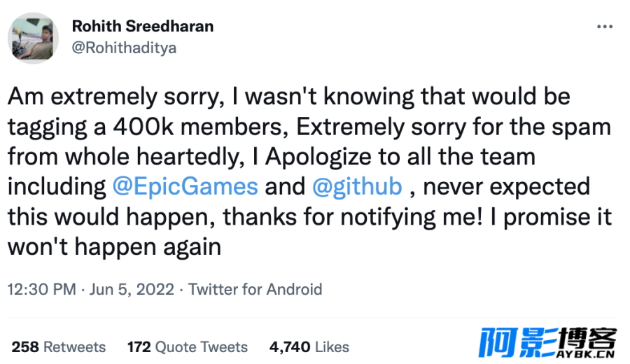The height and width of the screenshot is (364, 630).
Task: Select the Jun 5, 2022 date
Action: pos(132,289)
